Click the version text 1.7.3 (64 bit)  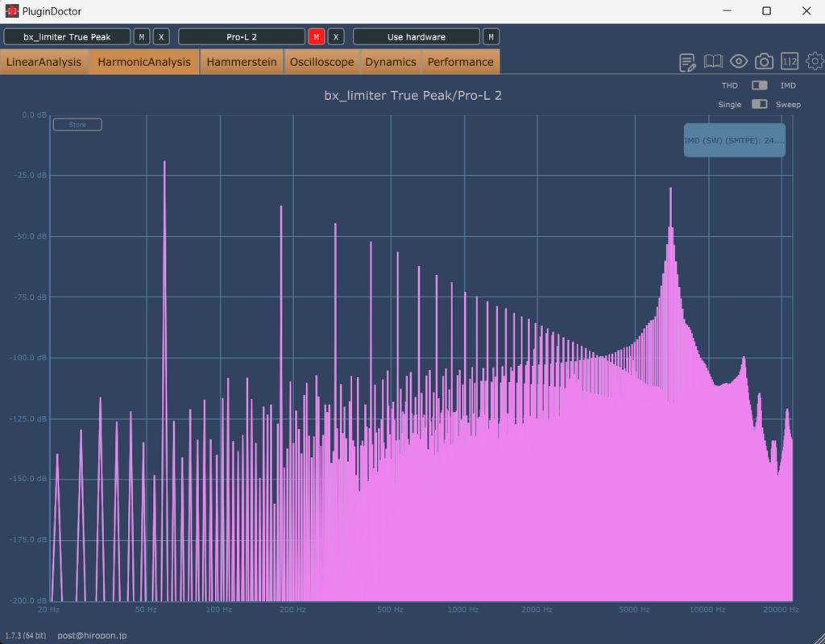point(25,636)
